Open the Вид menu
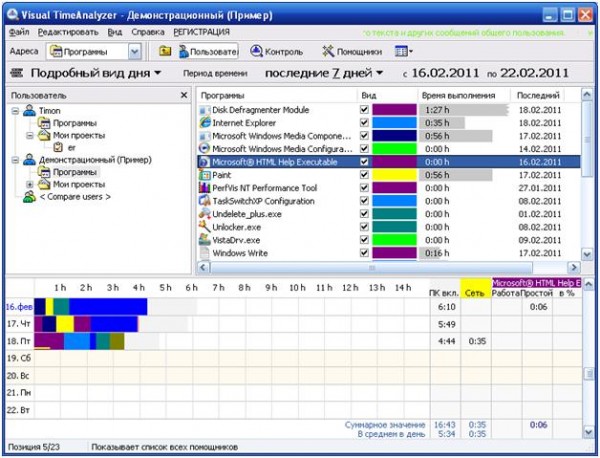600x458 pixels. pyautogui.click(x=114, y=32)
